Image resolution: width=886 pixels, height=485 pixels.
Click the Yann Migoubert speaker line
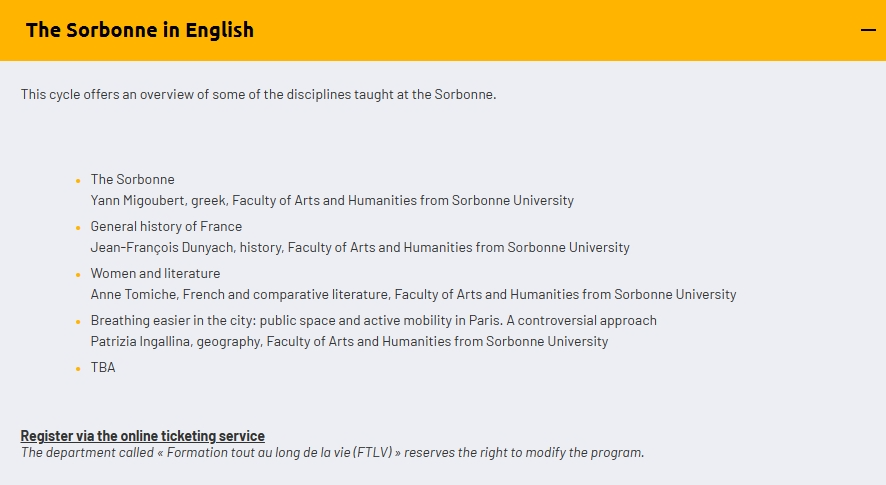[332, 201]
